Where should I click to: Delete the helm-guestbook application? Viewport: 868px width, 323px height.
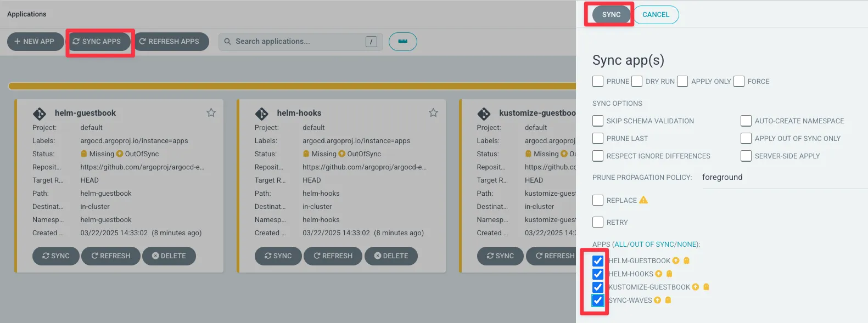169,256
